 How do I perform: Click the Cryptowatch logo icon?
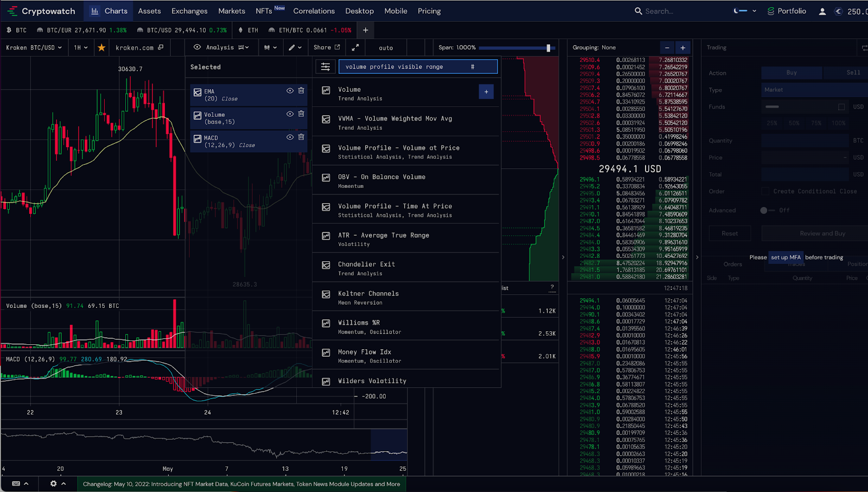(12, 11)
